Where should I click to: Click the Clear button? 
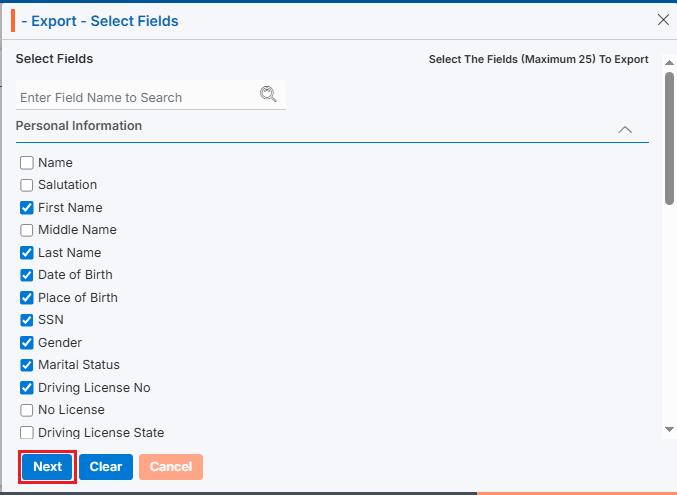(106, 467)
